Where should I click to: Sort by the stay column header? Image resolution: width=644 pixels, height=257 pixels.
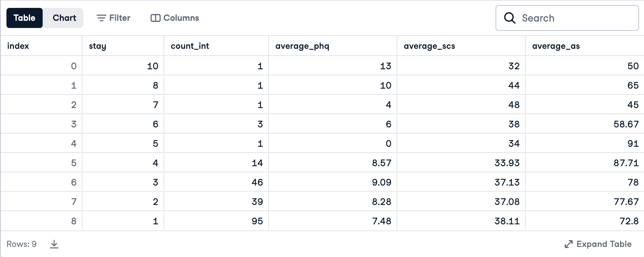pyautogui.click(x=123, y=46)
